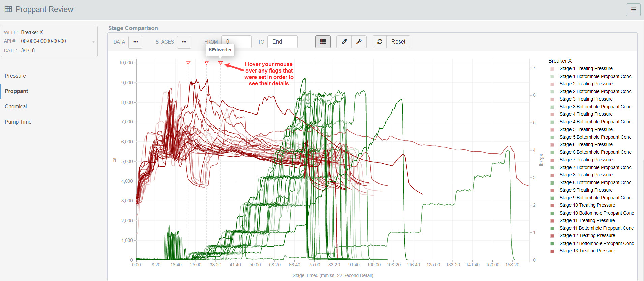644x281 pixels.
Task: Toggle the chart legend list icon
Action: [323, 42]
